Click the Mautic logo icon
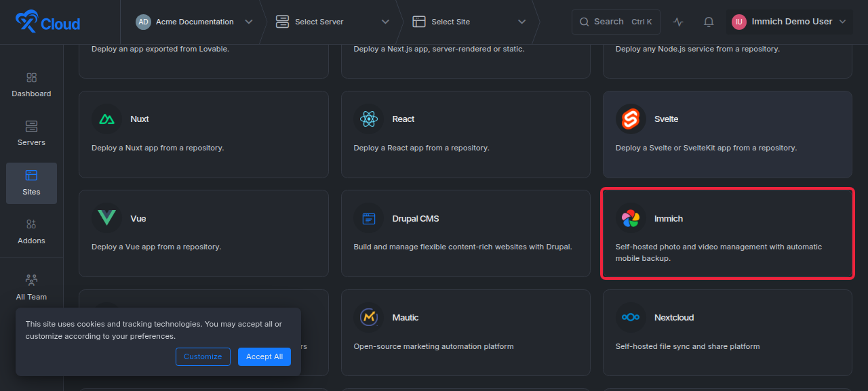This screenshot has height=391, width=868. coord(369,318)
